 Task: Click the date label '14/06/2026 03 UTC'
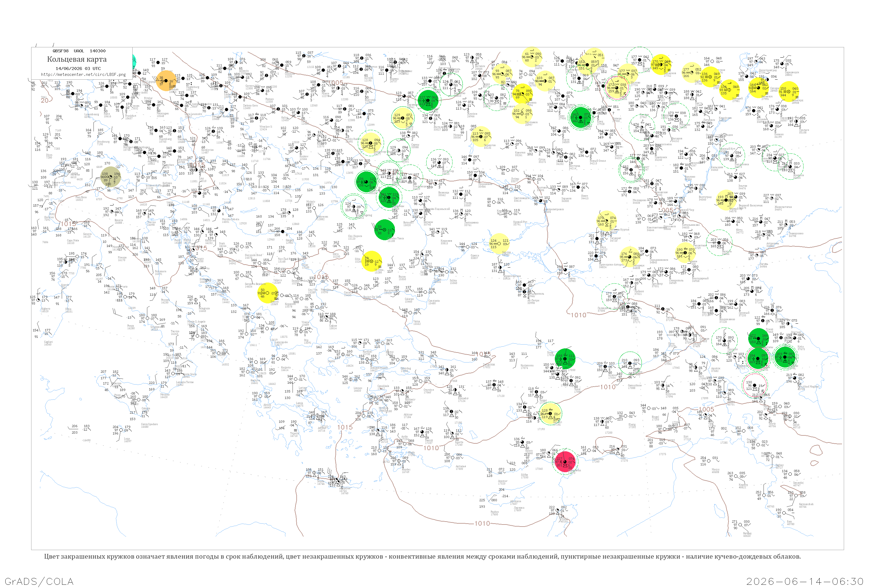click(x=78, y=69)
